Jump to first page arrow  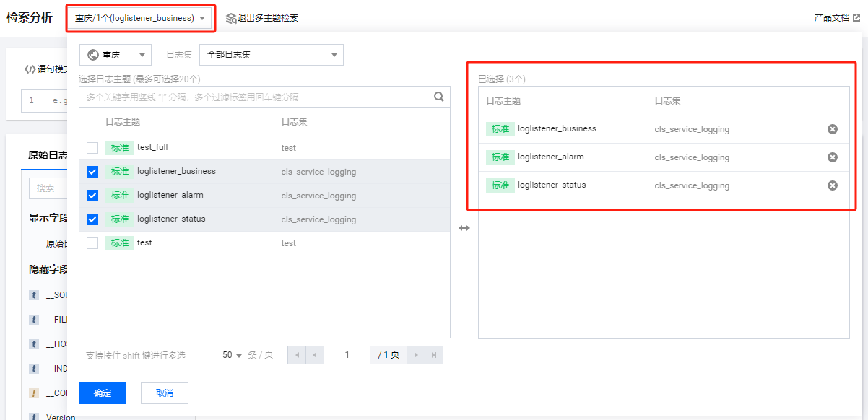(297, 355)
